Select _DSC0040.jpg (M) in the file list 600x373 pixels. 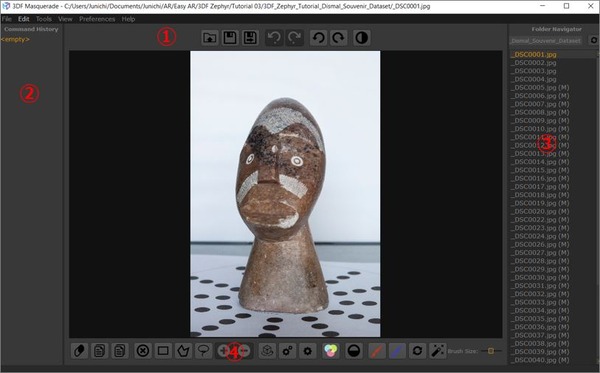540,360
